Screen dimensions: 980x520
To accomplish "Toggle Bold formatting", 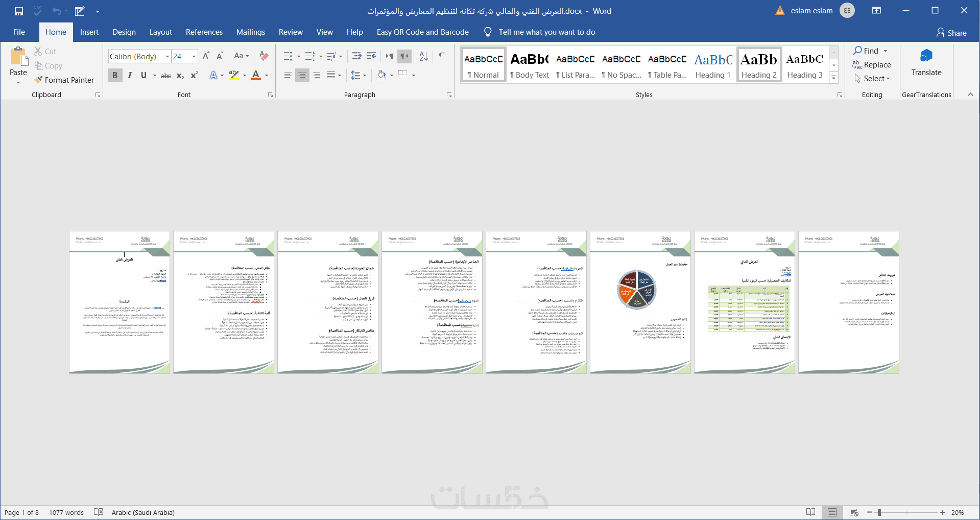I will [x=115, y=76].
